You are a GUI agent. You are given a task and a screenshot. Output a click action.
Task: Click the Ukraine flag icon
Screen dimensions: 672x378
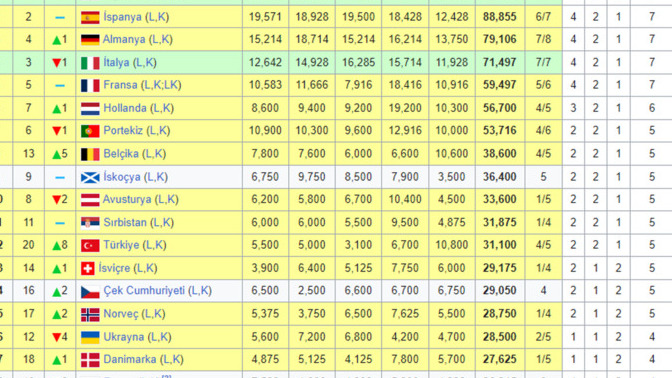pos(90,337)
